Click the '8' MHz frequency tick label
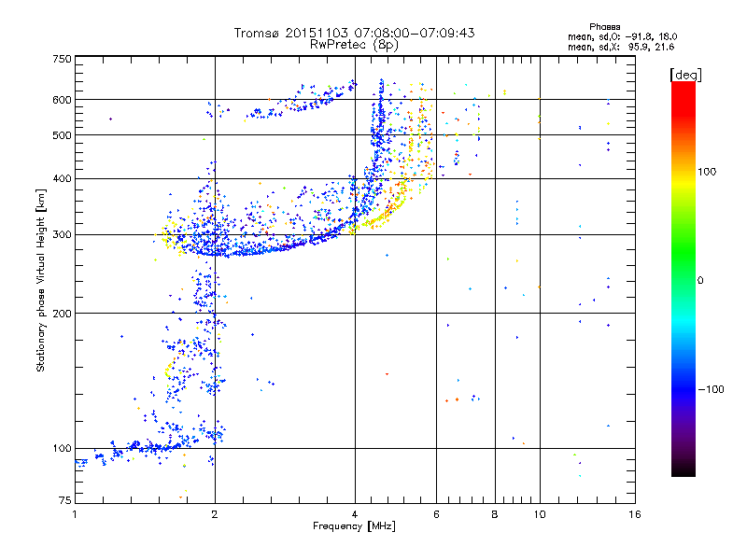The width and height of the screenshot is (747, 560). point(495,514)
